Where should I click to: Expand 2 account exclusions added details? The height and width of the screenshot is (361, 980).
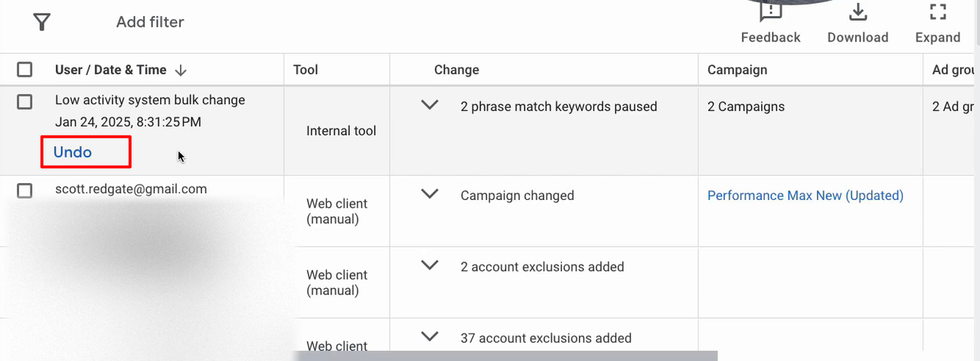pos(430,266)
